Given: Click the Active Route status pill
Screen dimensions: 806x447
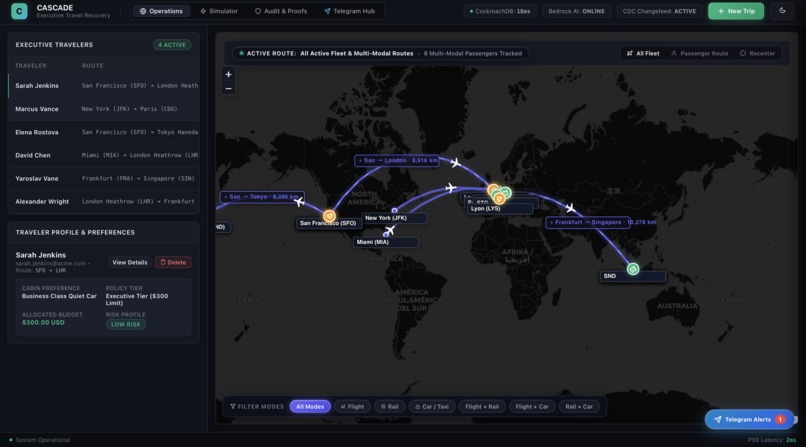Looking at the screenshot, I should point(381,53).
